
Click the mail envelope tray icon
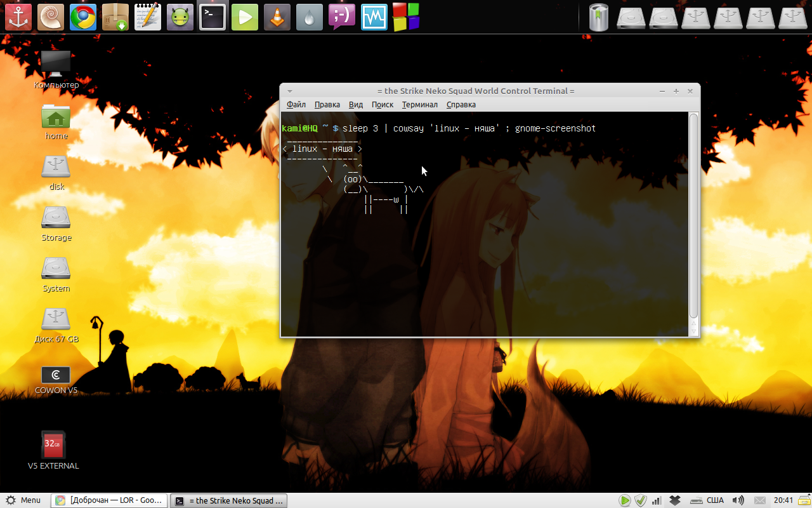(x=759, y=500)
